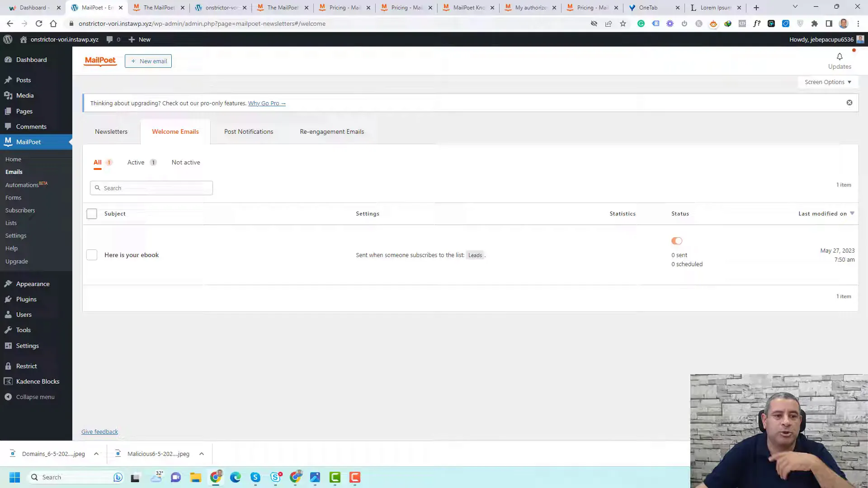This screenshot has width=868, height=488.
Task: Click the Why Go Pro link
Action: 266,103
